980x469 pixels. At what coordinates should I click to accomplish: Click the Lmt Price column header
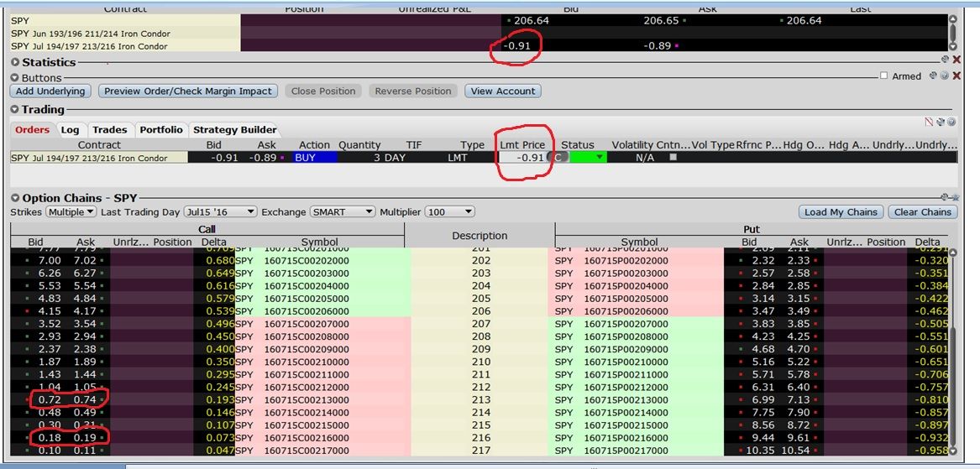(521, 145)
